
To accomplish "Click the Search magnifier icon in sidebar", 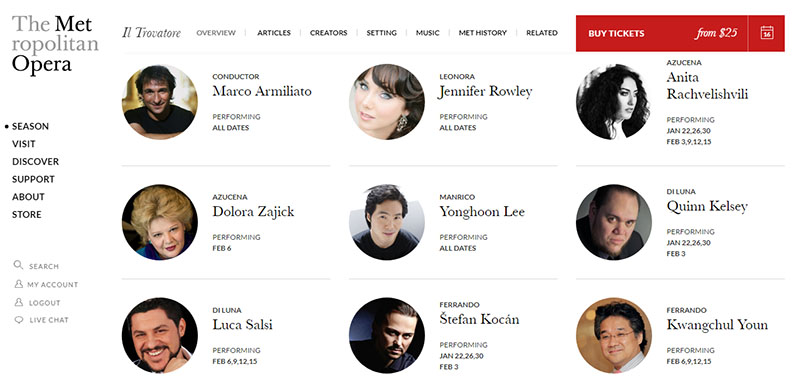I will 18,265.
